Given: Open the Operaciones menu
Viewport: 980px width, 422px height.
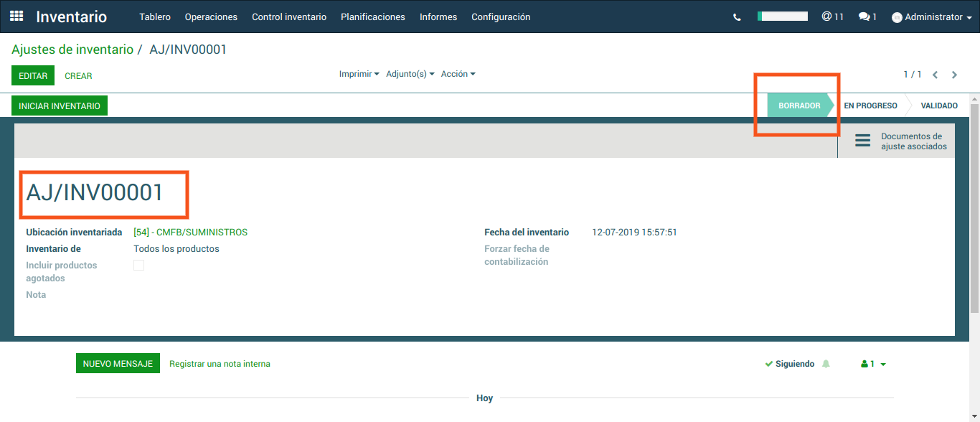Looking at the screenshot, I should click(211, 17).
